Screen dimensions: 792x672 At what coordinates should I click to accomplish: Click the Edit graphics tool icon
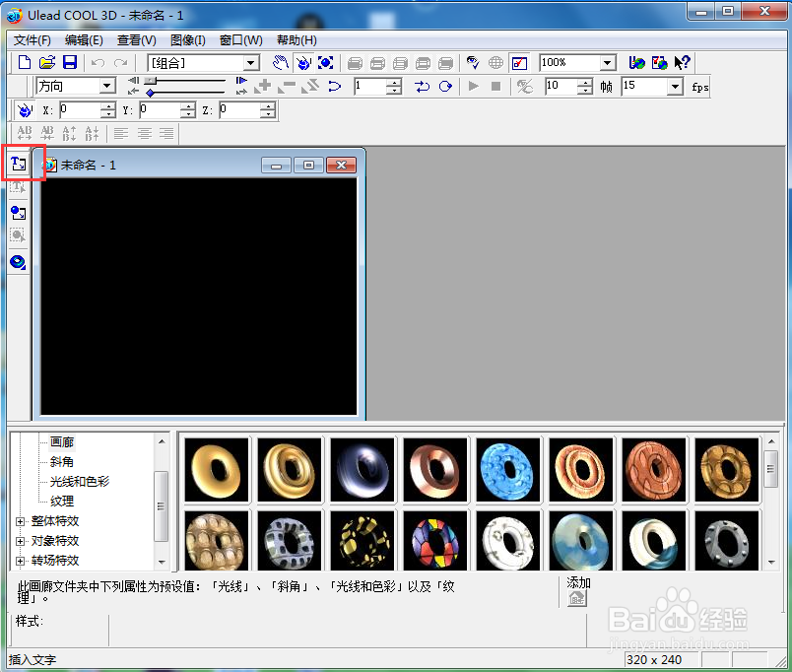(18, 235)
